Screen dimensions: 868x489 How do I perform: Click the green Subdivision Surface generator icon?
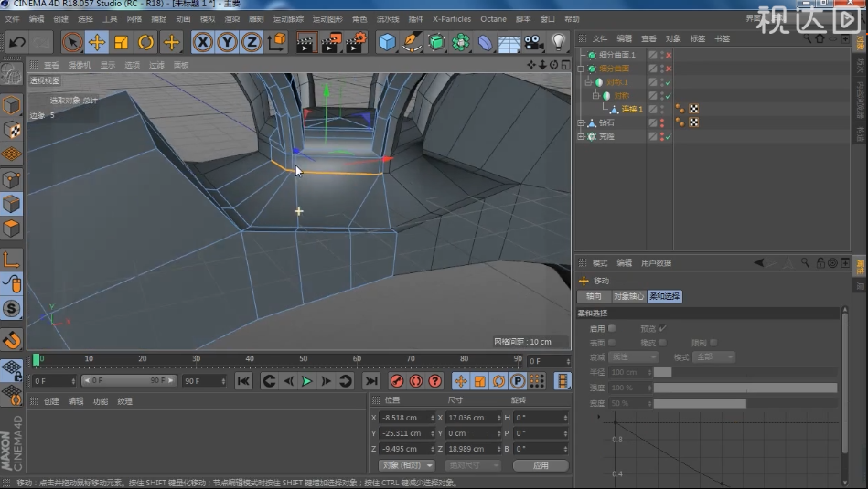[x=436, y=42]
